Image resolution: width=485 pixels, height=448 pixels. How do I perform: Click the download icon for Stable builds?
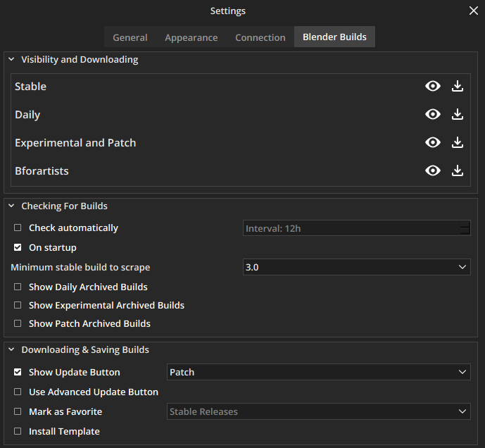[x=458, y=86]
